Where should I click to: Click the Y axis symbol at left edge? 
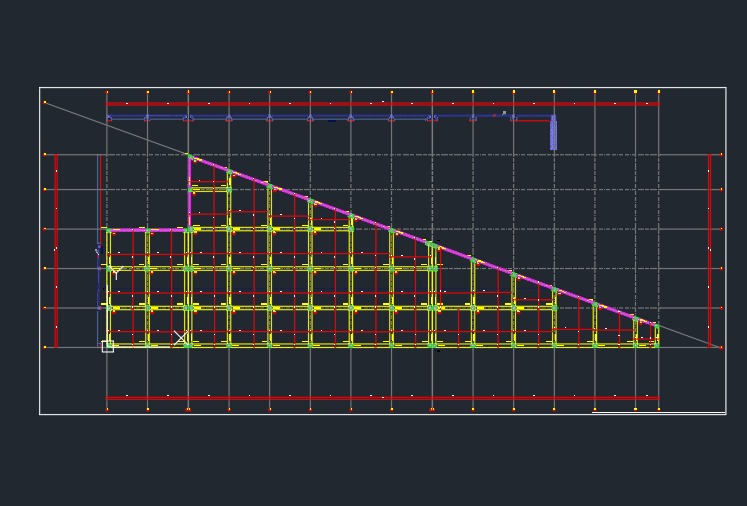115,272
